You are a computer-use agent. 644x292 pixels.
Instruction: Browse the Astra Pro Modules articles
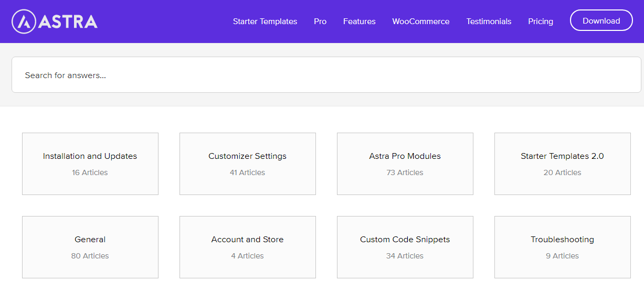pyautogui.click(x=405, y=164)
